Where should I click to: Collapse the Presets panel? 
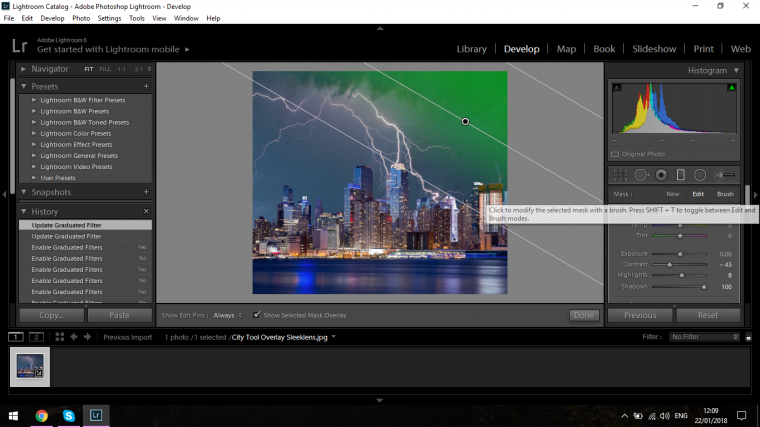[23, 86]
